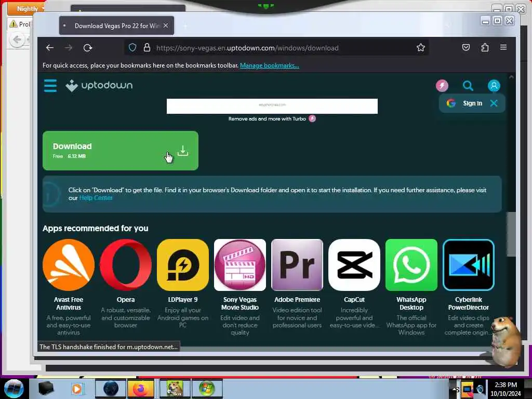Go to home via the Uptodown logo
The width and height of the screenshot is (532, 399).
[99, 86]
